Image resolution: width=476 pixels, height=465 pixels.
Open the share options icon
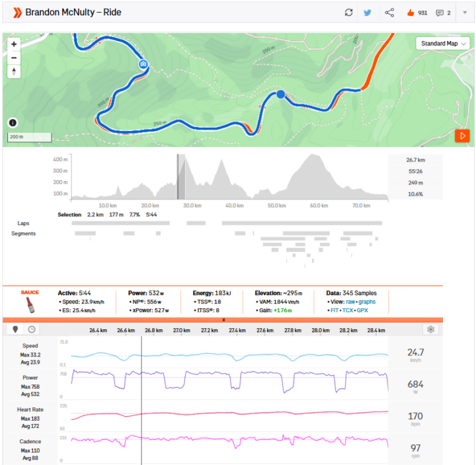pos(389,13)
